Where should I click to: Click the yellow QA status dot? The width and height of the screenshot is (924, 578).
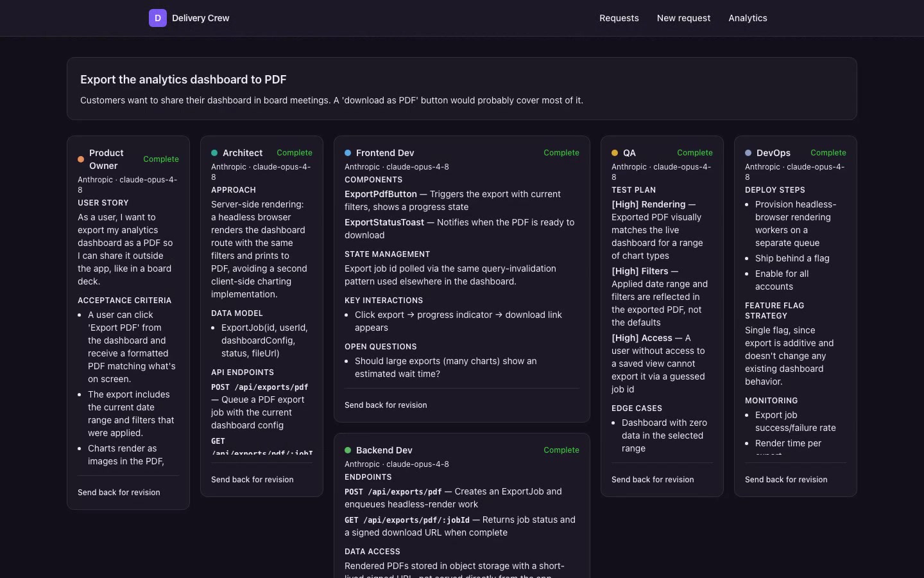[x=615, y=153]
